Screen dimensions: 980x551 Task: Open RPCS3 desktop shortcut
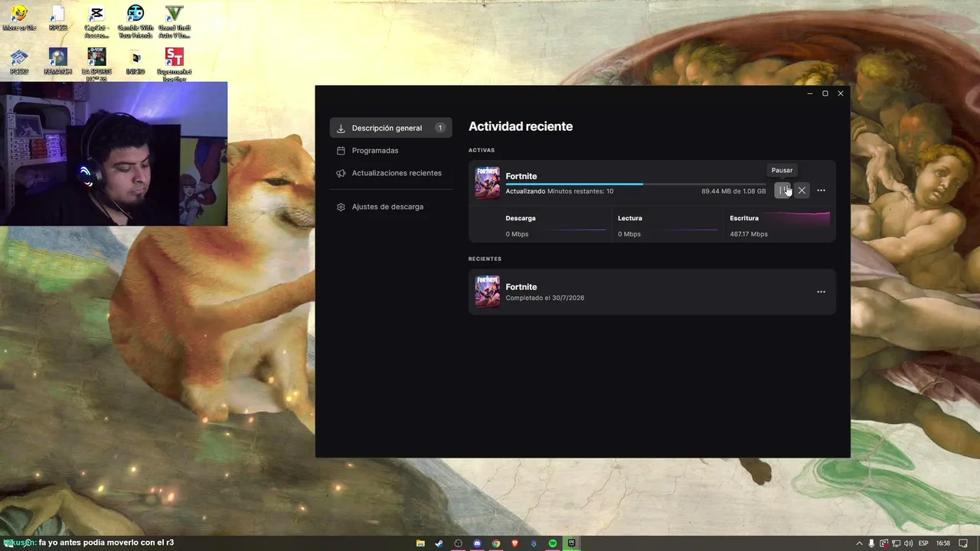(58, 18)
